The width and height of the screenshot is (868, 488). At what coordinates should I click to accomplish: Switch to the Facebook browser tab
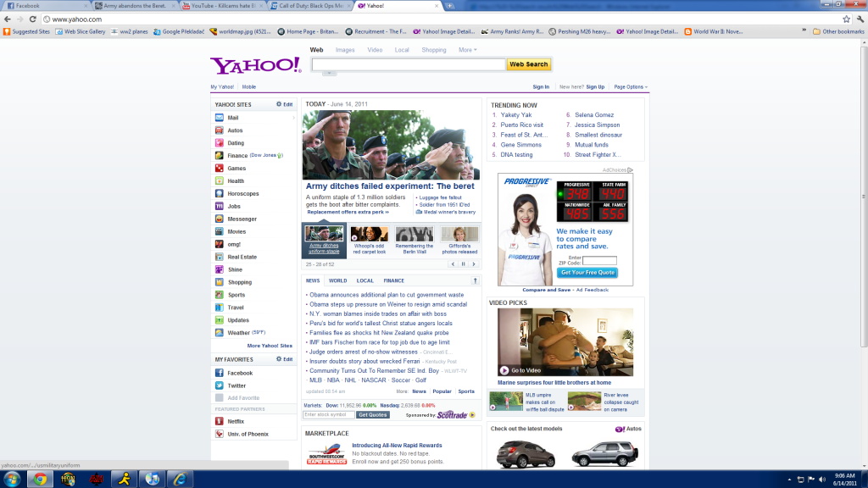click(46, 6)
